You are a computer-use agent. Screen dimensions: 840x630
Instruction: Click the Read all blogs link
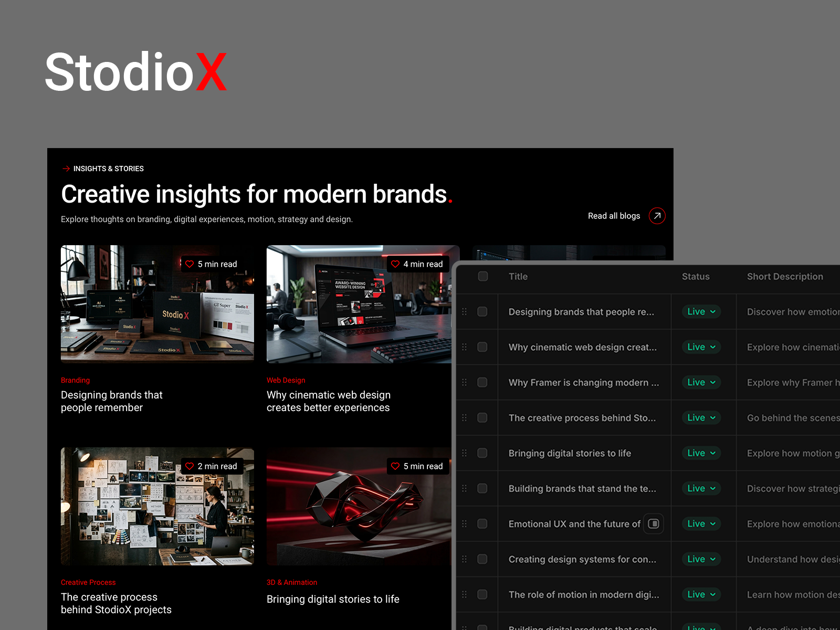[614, 216]
